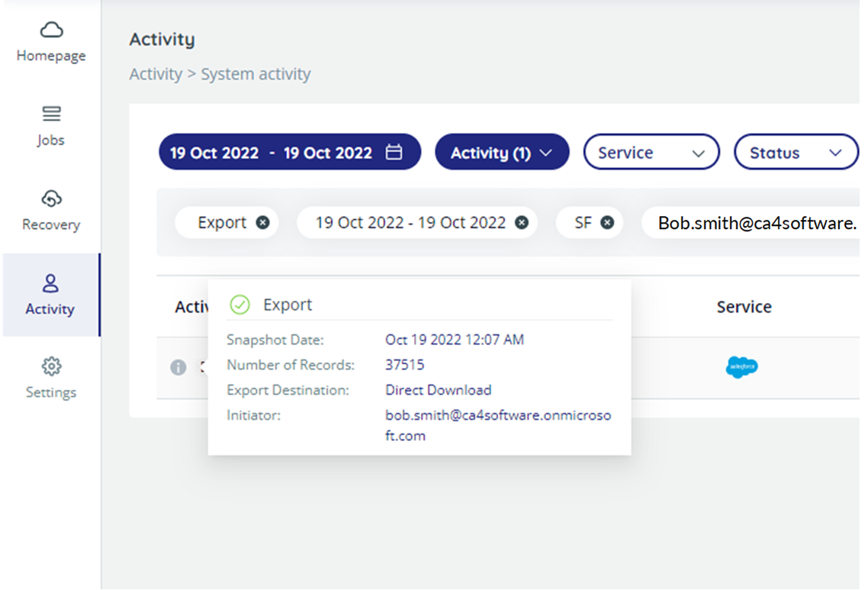Remove the Export filter chip
Viewport: 868px width, 590px height.
pyautogui.click(x=262, y=222)
